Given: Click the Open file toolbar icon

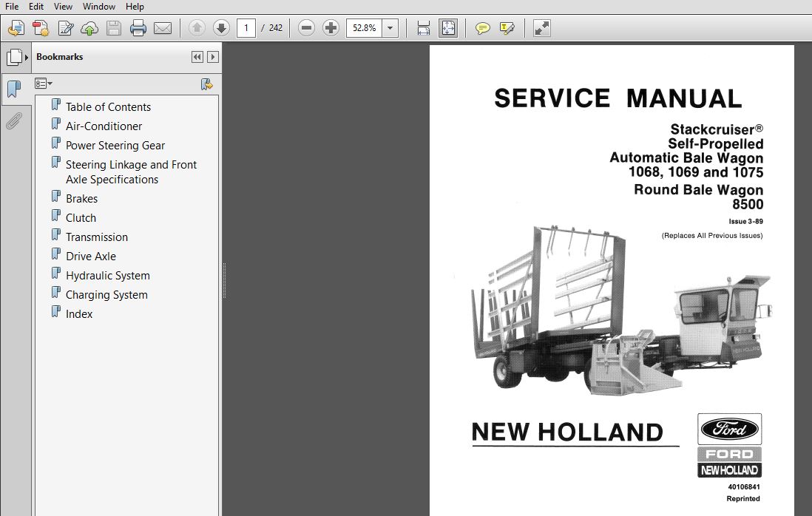Looking at the screenshot, I should coord(16,28).
